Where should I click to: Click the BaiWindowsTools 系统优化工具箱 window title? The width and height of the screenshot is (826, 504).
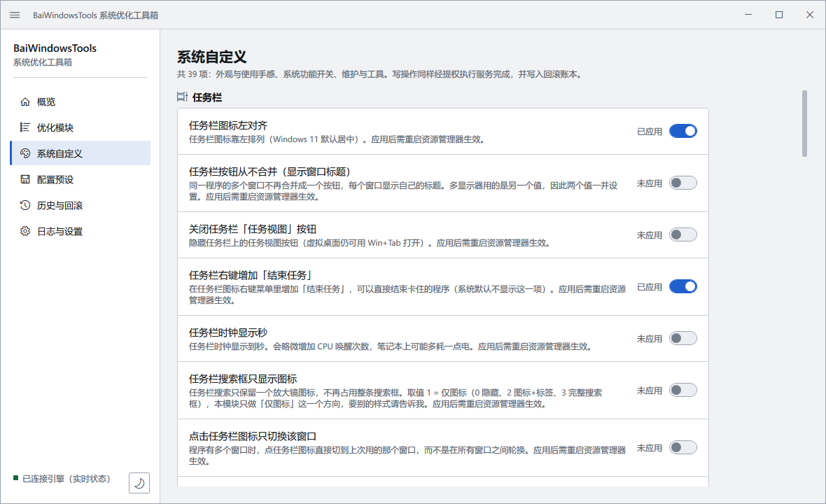[95, 15]
